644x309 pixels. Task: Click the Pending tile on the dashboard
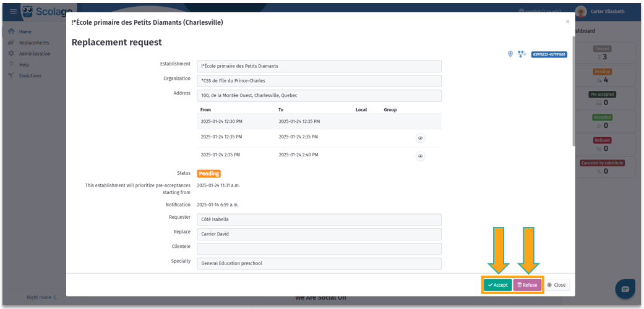point(602,76)
